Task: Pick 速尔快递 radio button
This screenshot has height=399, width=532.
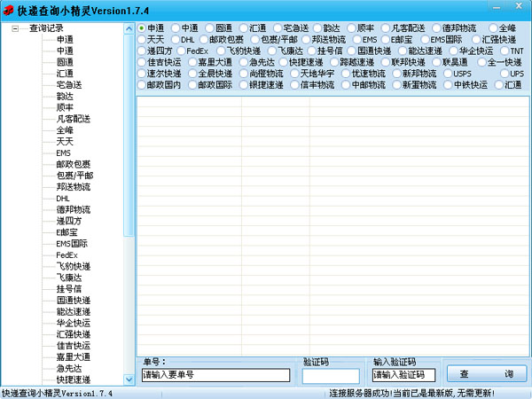Action: pyautogui.click(x=142, y=74)
